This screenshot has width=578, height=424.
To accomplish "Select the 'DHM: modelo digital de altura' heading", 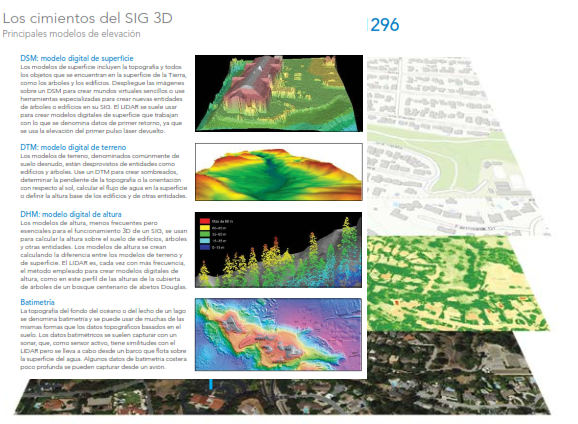I will [x=71, y=214].
